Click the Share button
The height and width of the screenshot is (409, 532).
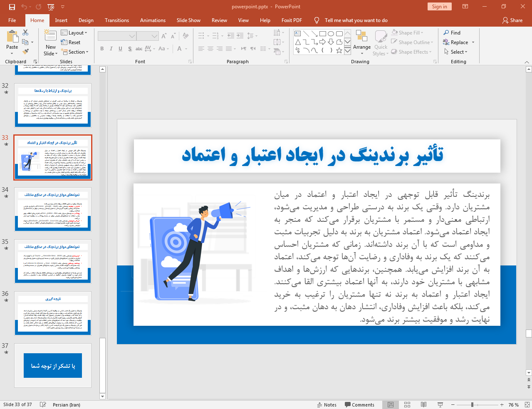512,20
